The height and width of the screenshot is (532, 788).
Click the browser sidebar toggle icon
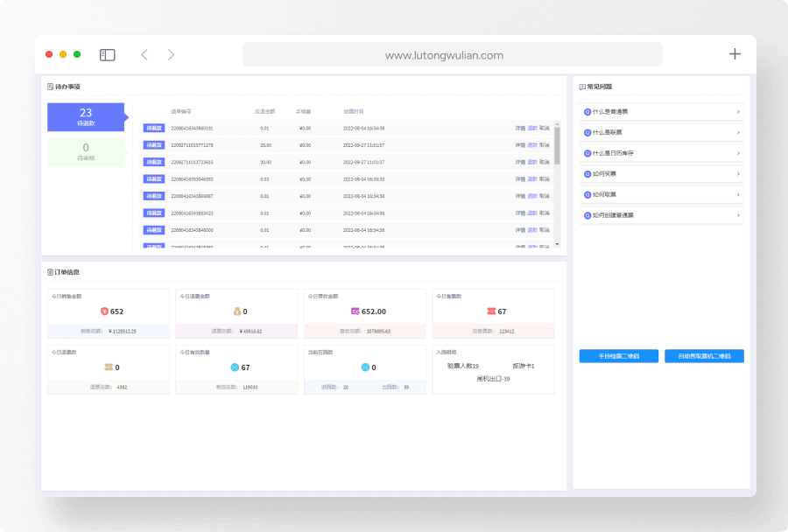[x=108, y=54]
